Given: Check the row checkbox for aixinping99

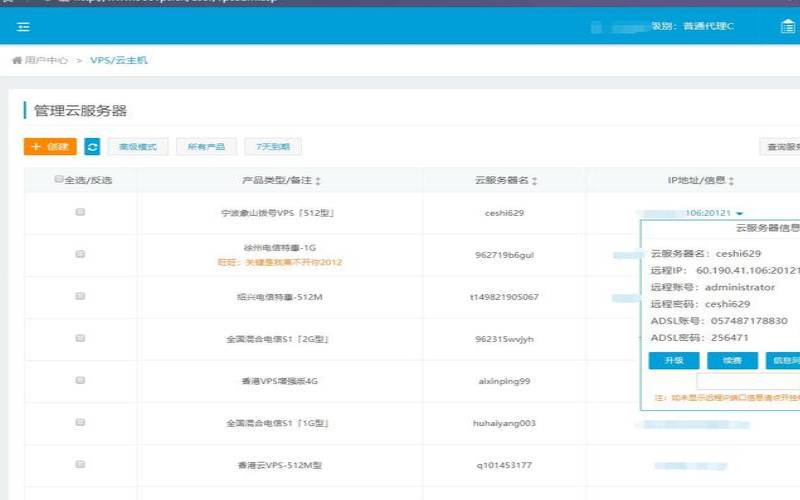Looking at the screenshot, I should click(x=80, y=380).
